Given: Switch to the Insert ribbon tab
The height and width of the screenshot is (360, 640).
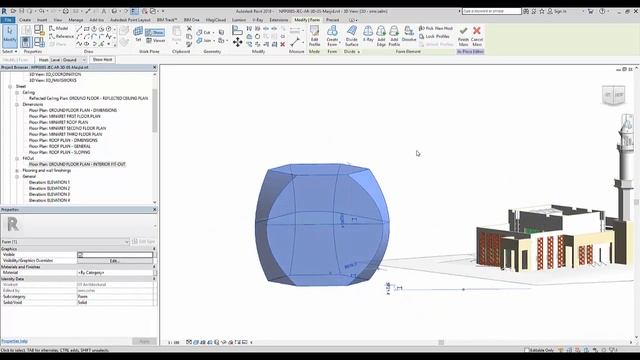Looking at the screenshot, I should tap(42, 20).
